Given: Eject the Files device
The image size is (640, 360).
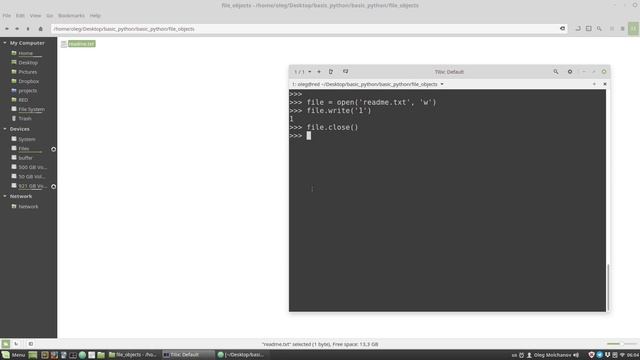Looking at the screenshot, I should tap(53, 149).
